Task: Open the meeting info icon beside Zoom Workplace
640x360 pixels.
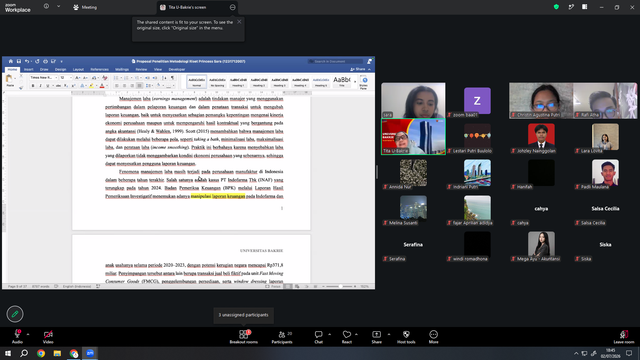Action: tap(46, 7)
